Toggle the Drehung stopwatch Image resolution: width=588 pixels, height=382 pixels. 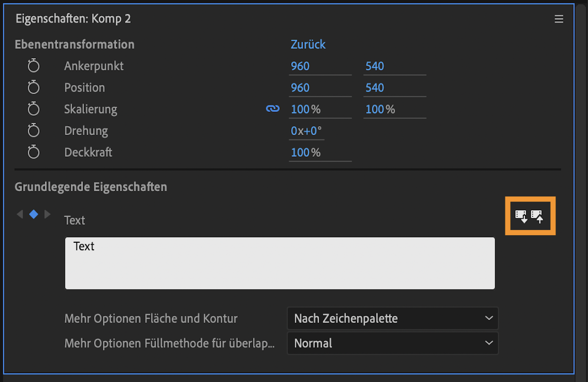click(34, 131)
